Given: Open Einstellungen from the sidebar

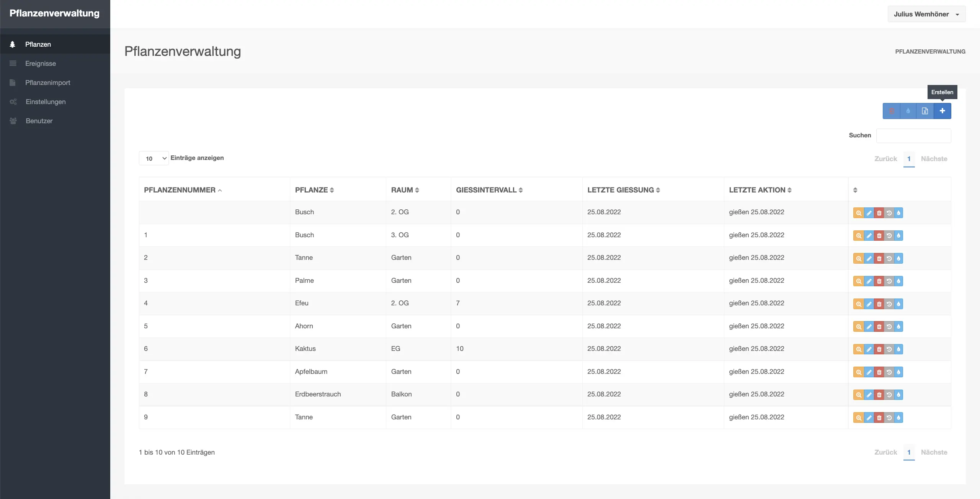Looking at the screenshot, I should 46,102.
